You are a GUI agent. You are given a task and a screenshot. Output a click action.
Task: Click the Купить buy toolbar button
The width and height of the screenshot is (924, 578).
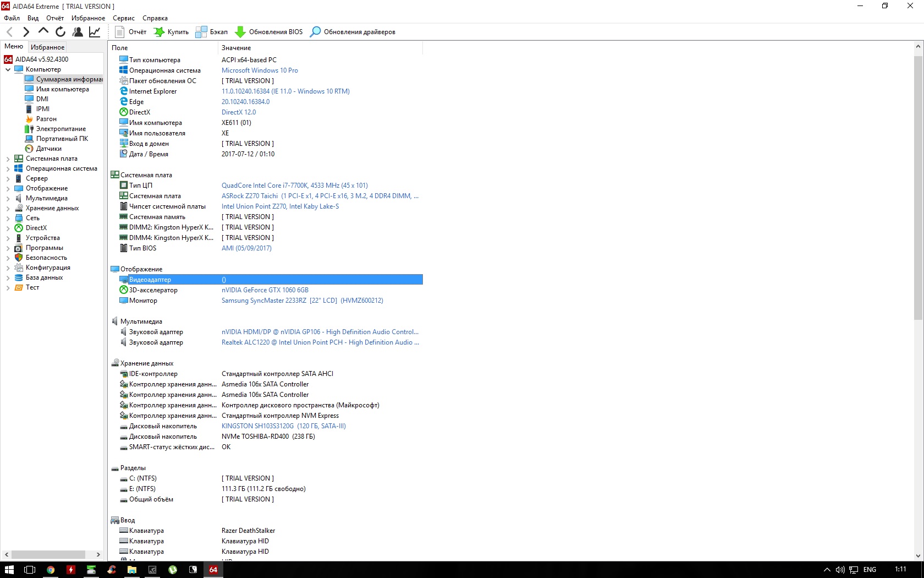pyautogui.click(x=171, y=32)
